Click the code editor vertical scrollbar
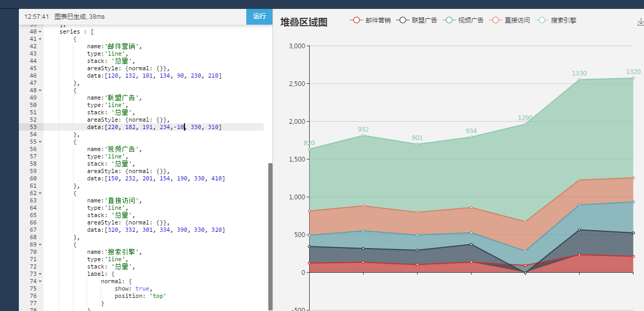This screenshot has width=644, height=311. click(270, 236)
